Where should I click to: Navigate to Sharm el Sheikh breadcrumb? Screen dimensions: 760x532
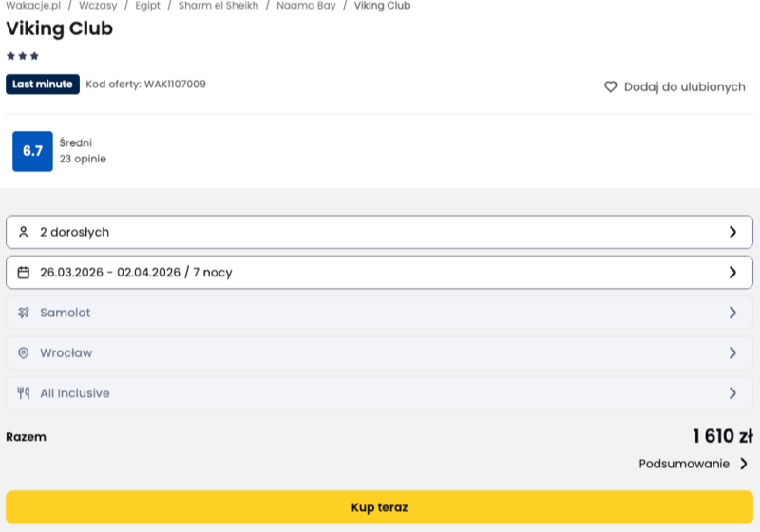coord(218,6)
